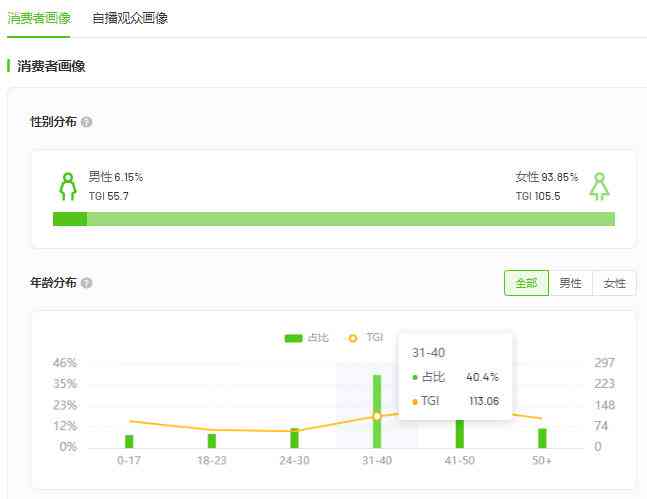647x499 pixels.
Task: Toggle the 占比 legend series
Action: click(x=307, y=338)
